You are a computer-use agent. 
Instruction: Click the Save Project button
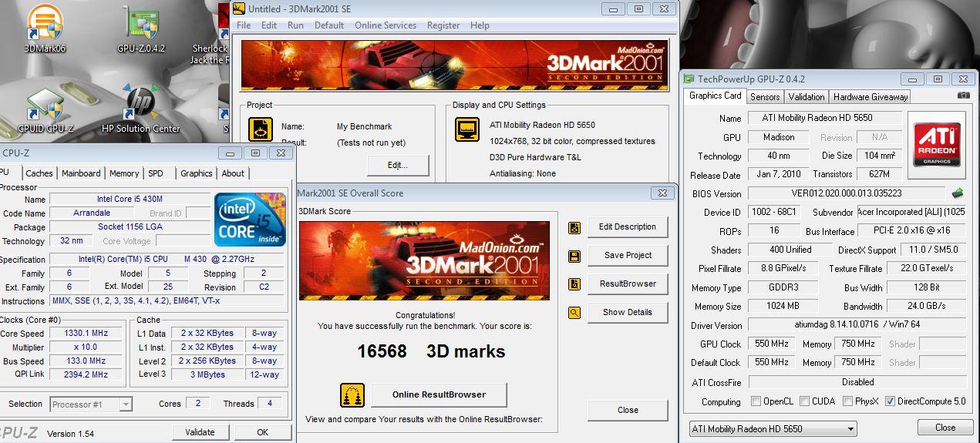click(x=628, y=256)
